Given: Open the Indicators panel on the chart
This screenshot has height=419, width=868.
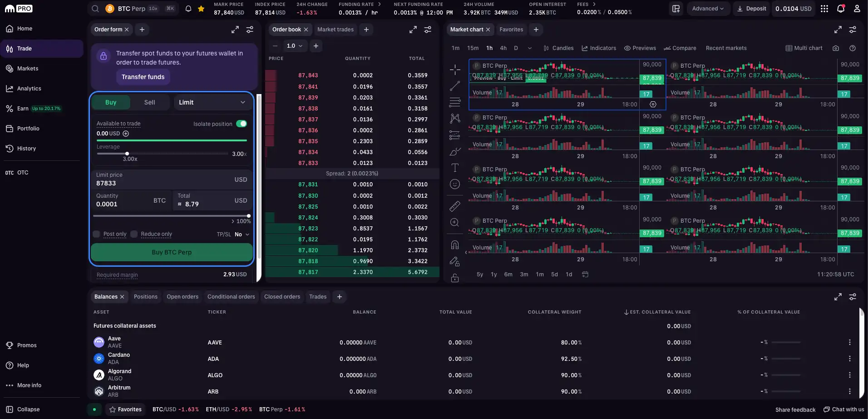Looking at the screenshot, I should click(598, 48).
